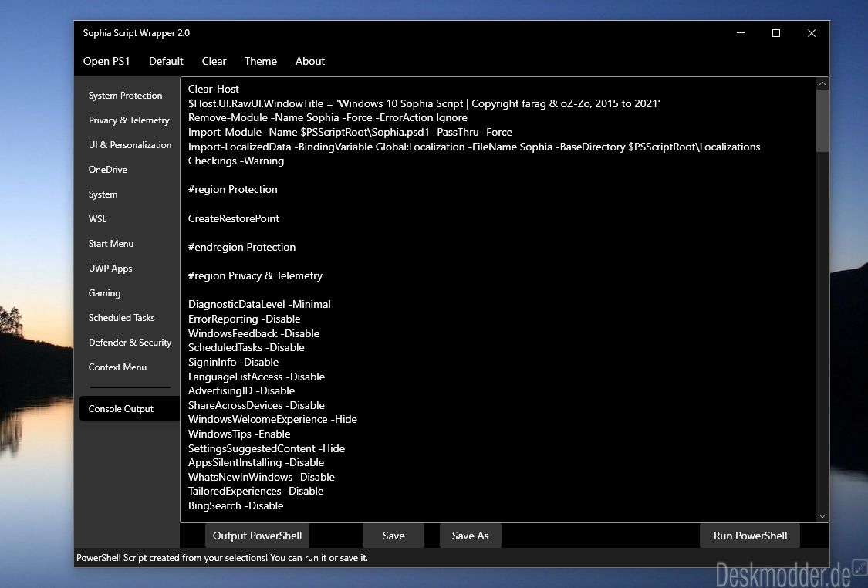Click the 'Clear-Host' line in console

pos(213,90)
